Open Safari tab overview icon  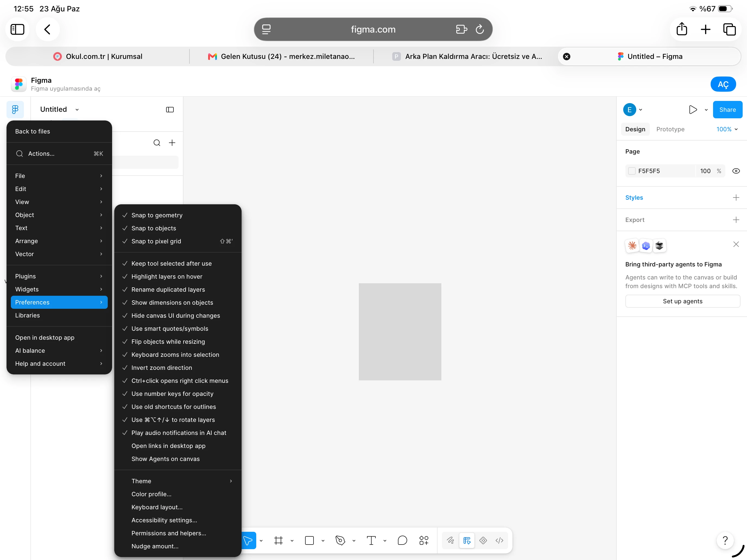click(729, 29)
